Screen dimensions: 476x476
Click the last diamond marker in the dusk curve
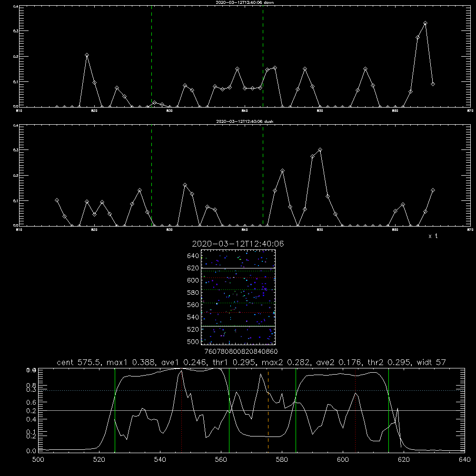(x=433, y=190)
